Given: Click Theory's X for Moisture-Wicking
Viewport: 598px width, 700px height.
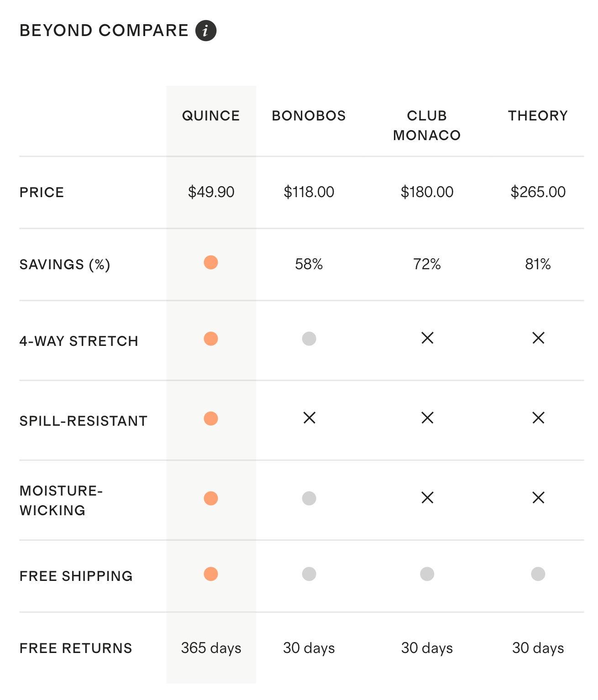Looking at the screenshot, I should 538,497.
